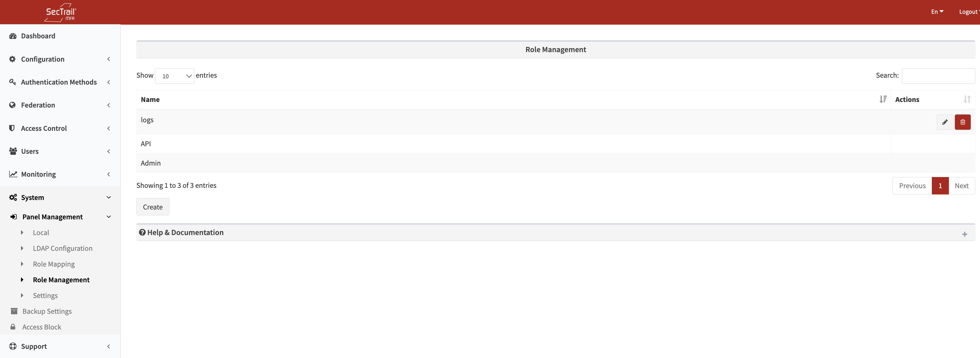Delete the logs role with trash icon
Viewport: 980px width, 358px height.
tap(963, 122)
